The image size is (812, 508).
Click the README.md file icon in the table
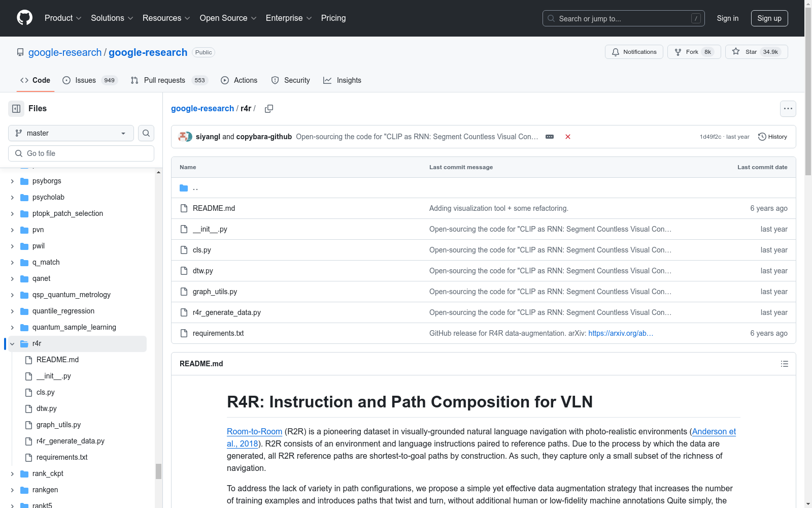point(184,208)
